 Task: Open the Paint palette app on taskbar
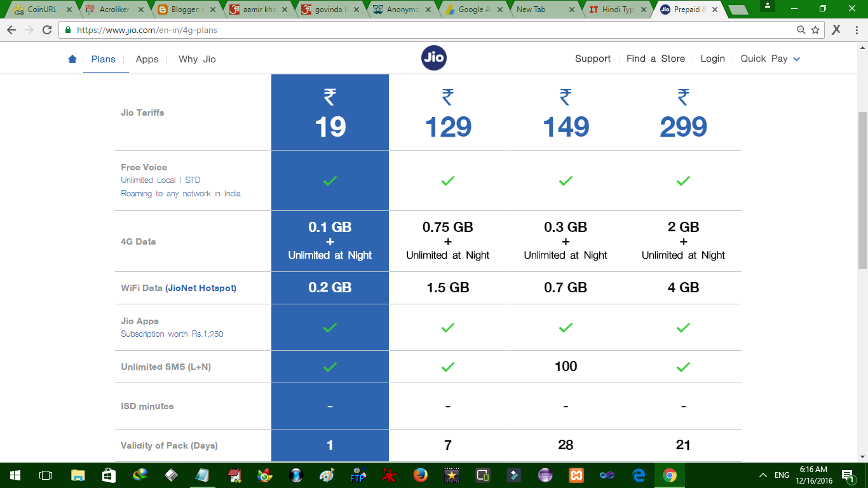(x=327, y=475)
